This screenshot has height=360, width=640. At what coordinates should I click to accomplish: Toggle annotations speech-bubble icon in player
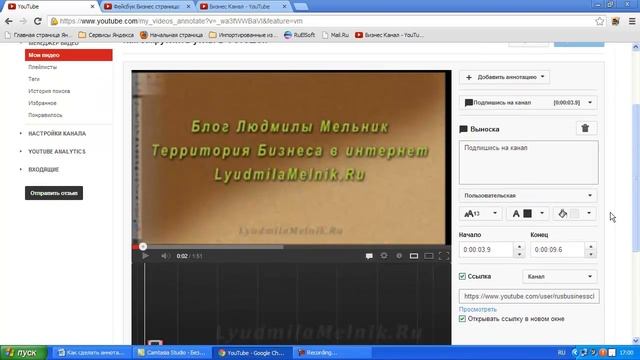(x=369, y=256)
